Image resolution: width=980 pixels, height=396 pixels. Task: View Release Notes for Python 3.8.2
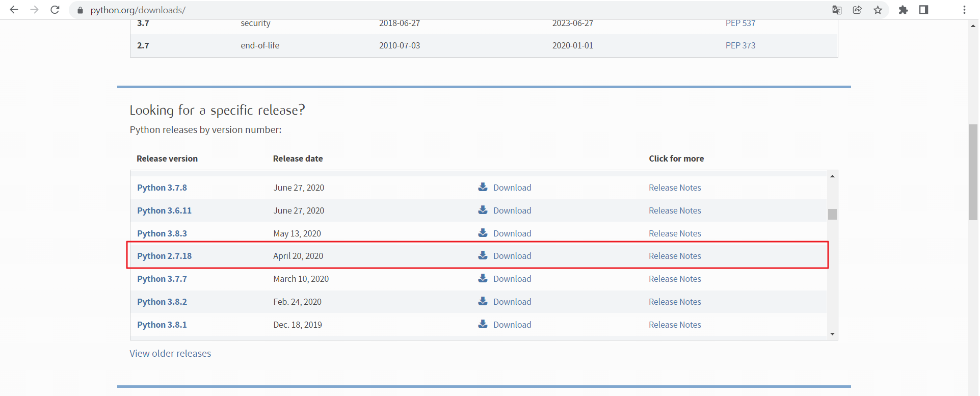[675, 302]
